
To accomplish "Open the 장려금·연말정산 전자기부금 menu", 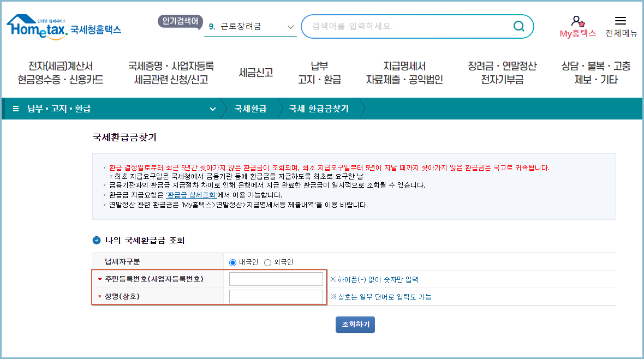I will 503,71.
